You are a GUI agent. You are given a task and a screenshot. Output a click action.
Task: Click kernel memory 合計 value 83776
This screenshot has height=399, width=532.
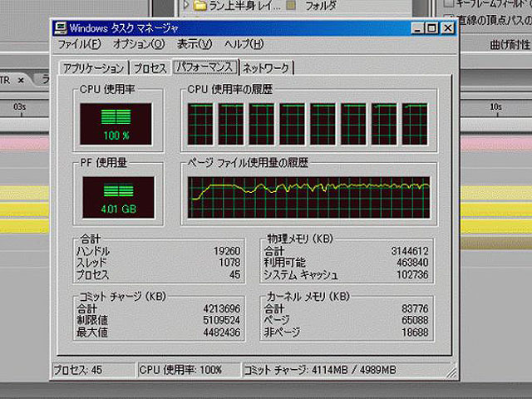416,308
